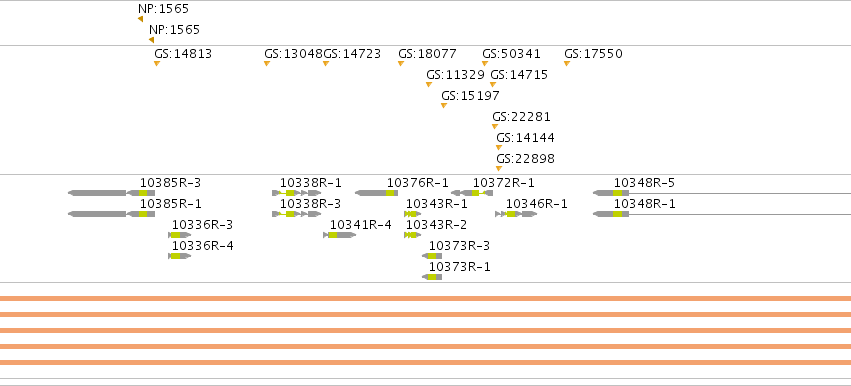Click the 10338R-3 transcript glyph
This screenshot has height=386, width=851.
(x=297, y=214)
